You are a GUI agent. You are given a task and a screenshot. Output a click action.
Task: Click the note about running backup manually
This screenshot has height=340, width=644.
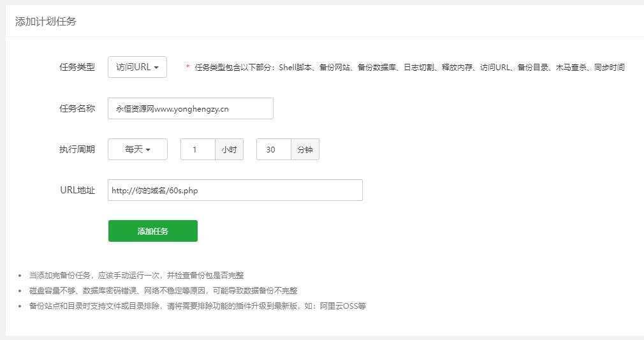(x=136, y=276)
